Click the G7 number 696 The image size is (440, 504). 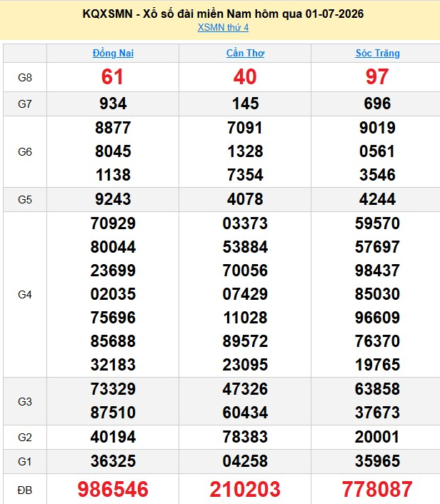click(377, 104)
